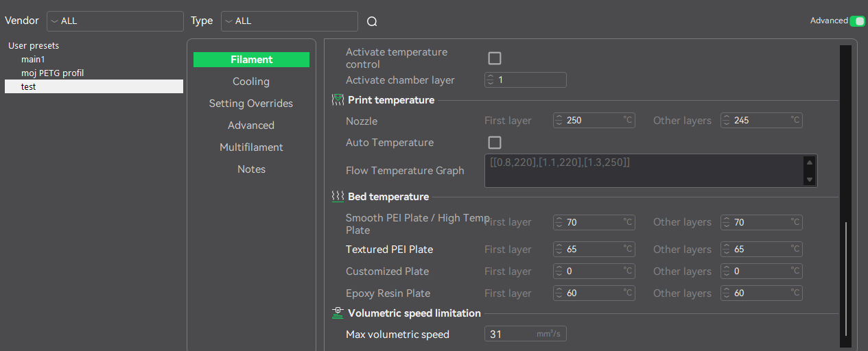The width and height of the screenshot is (868, 351).
Task: Click the Bed temperature section icon
Action: pyautogui.click(x=338, y=197)
